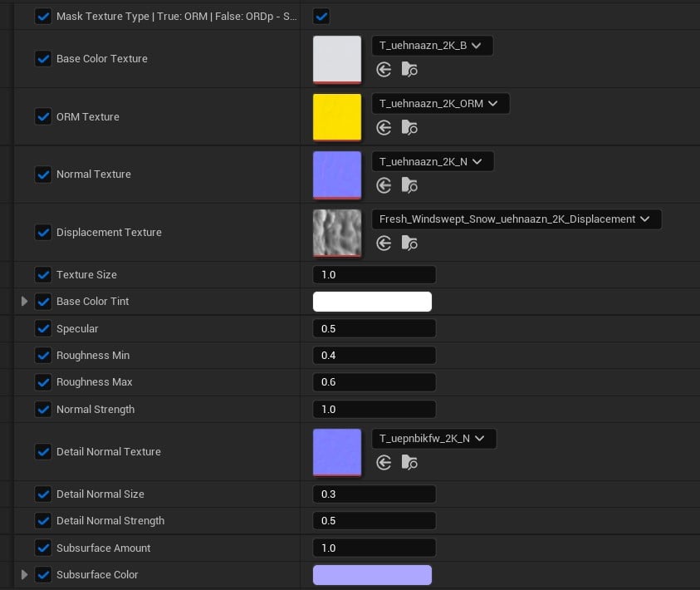Open the Subsurface Color purple swatch

[372, 575]
